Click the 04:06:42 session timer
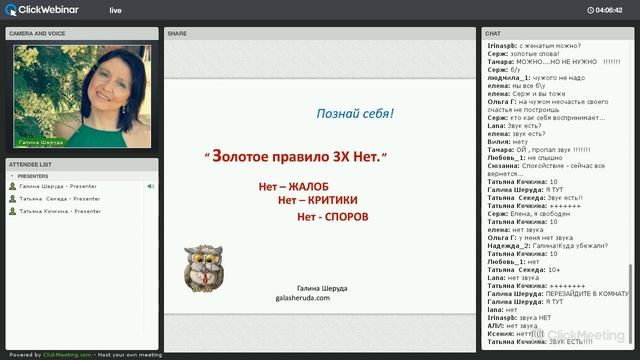The height and width of the screenshot is (360, 640). click(x=609, y=10)
